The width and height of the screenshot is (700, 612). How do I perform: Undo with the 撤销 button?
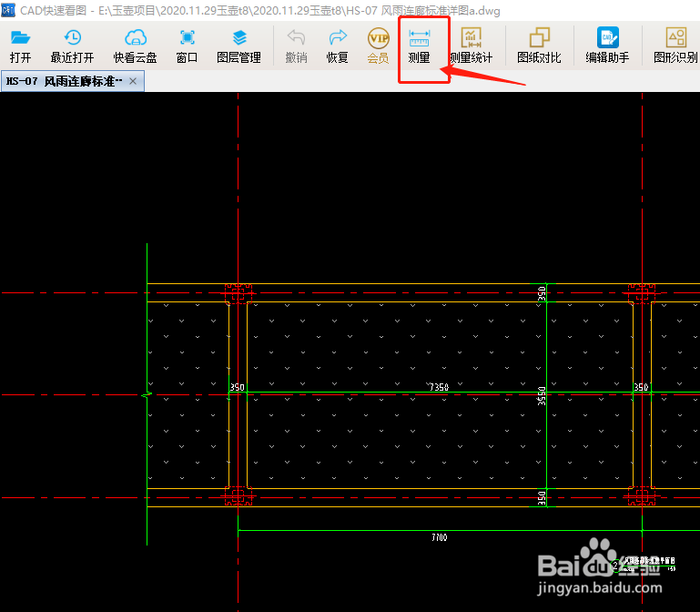pyautogui.click(x=296, y=46)
